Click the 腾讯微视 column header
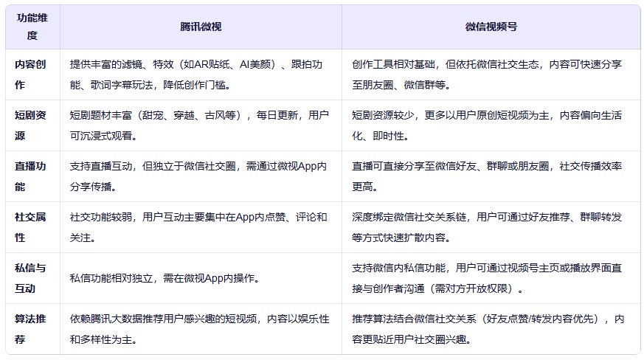The image size is (644, 360). [x=201, y=27]
